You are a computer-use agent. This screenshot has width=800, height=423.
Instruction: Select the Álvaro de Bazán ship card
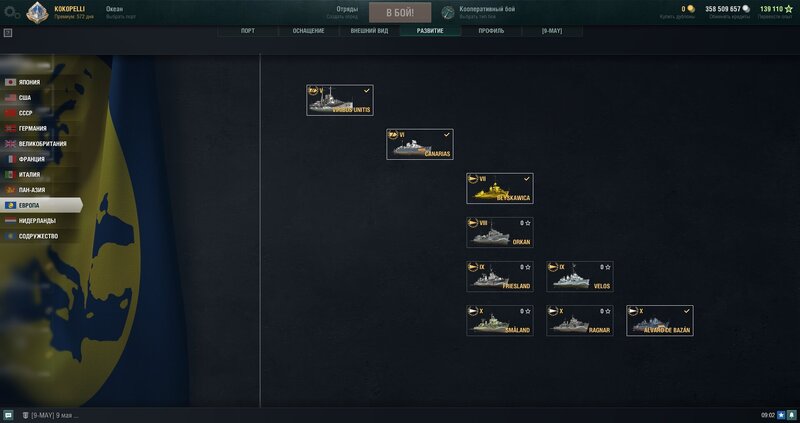click(660, 320)
